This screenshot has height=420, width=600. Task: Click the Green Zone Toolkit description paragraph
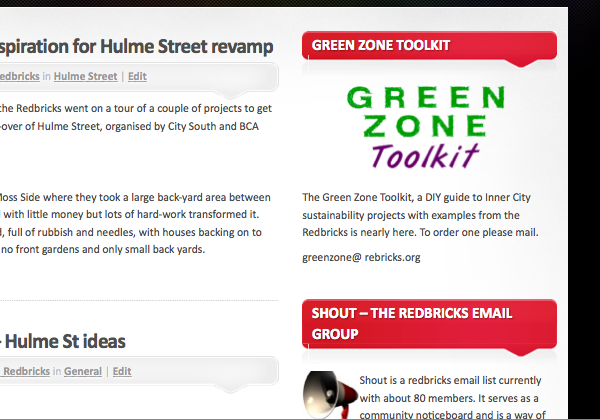click(x=420, y=215)
